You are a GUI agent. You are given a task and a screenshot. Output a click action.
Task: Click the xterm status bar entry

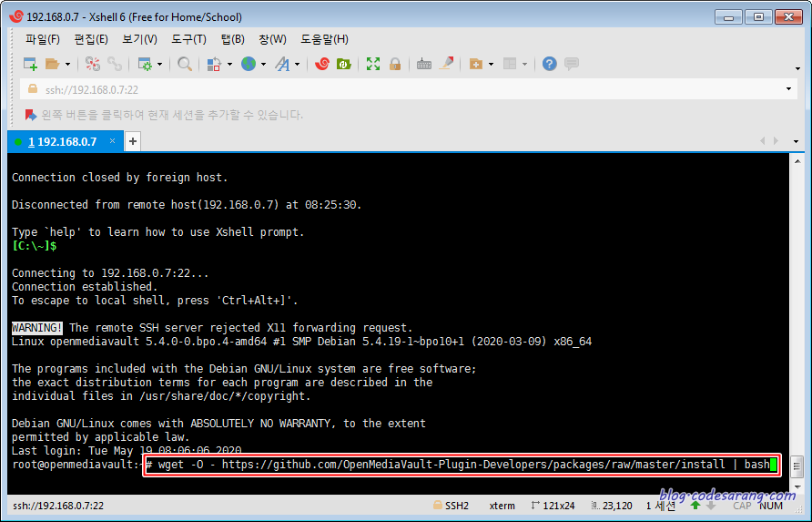click(x=502, y=506)
